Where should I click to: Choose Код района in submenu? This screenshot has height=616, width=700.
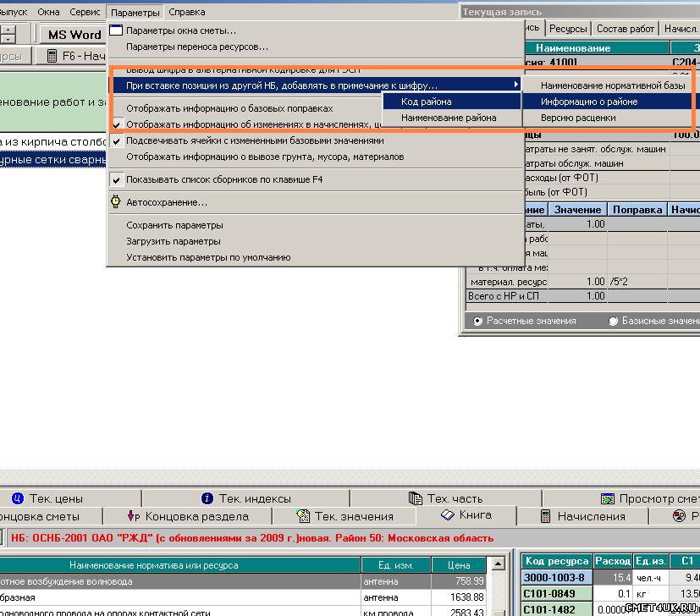tap(452, 102)
